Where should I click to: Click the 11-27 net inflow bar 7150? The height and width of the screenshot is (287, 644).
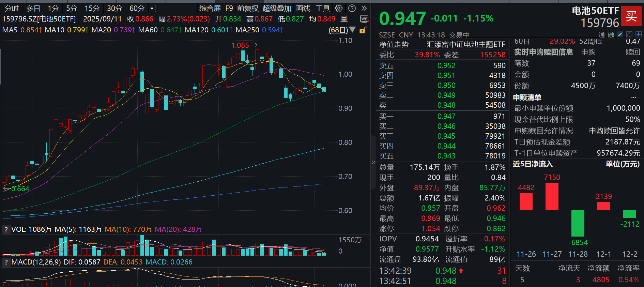point(552,197)
